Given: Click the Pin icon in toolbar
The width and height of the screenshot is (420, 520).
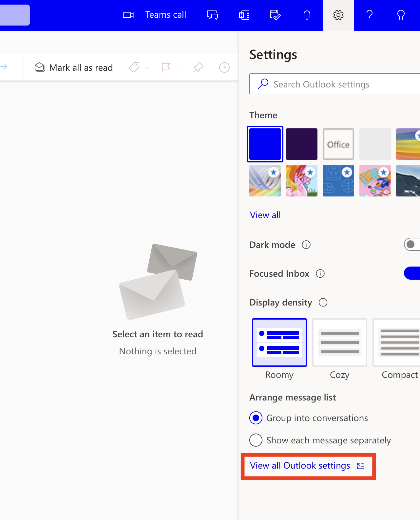Looking at the screenshot, I should (199, 67).
